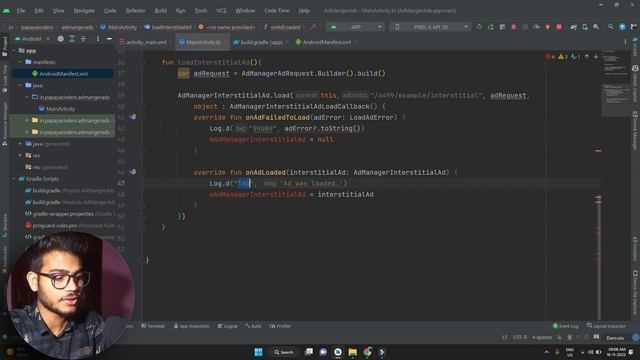The image size is (640, 360).
Task: Click the Apply Changes and Restart icon
Action: (x=491, y=27)
